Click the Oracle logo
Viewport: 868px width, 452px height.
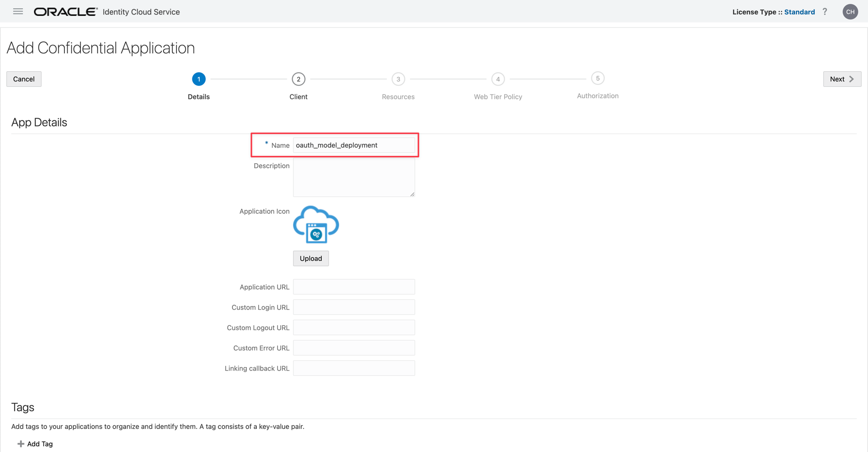[x=65, y=12]
